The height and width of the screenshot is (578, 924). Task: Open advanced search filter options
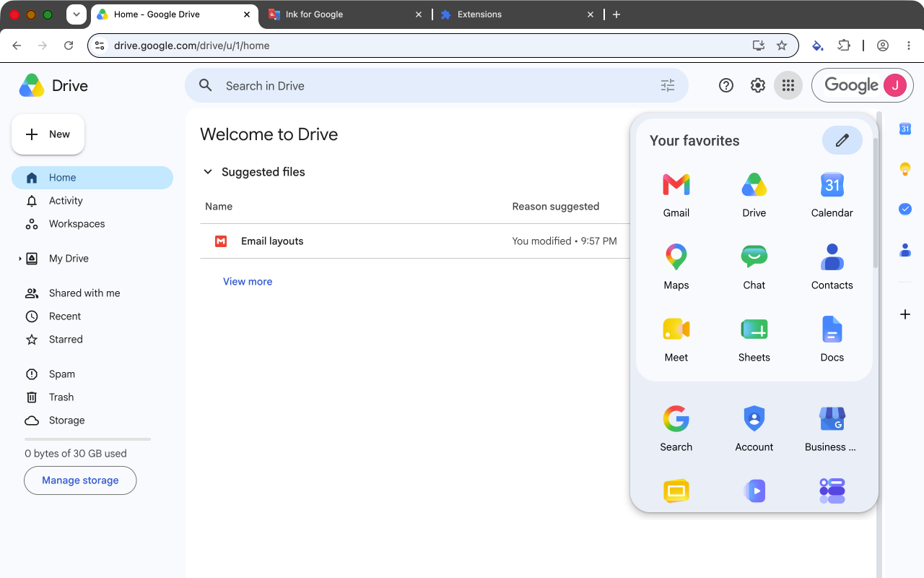pos(668,85)
